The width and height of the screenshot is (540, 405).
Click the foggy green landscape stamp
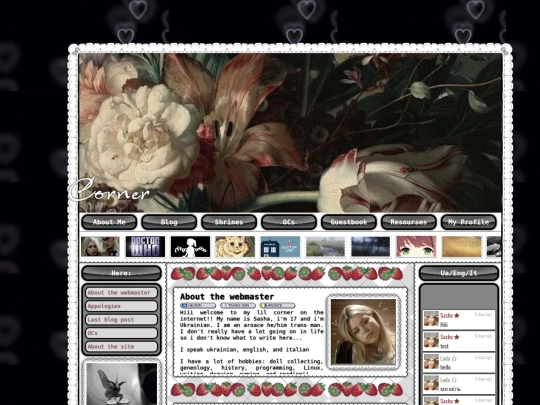pyautogui.click(x=325, y=247)
